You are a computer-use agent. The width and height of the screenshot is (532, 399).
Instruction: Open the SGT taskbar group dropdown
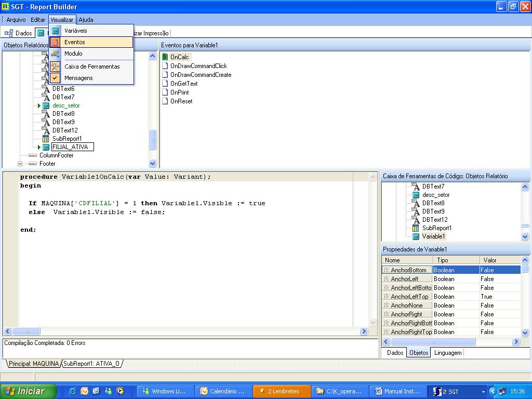[483, 391]
